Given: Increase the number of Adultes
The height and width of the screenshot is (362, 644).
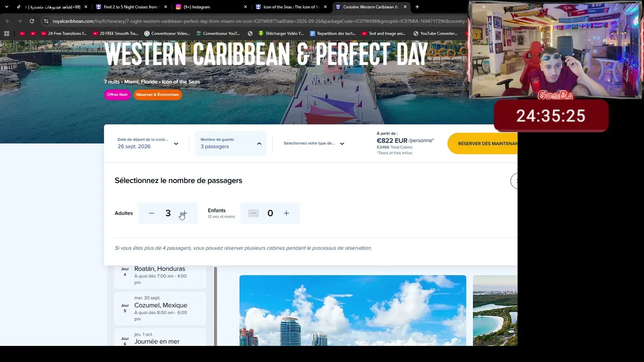Looking at the screenshot, I should click(184, 213).
